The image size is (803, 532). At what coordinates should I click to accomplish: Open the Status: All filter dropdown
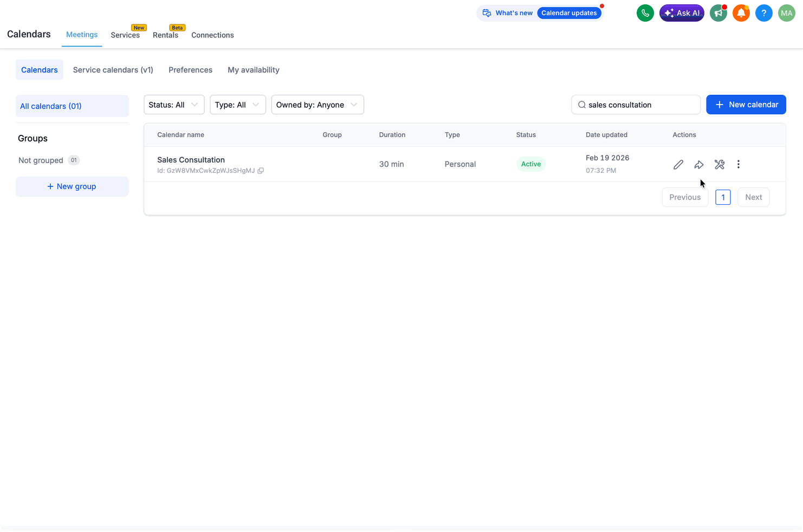click(x=174, y=105)
